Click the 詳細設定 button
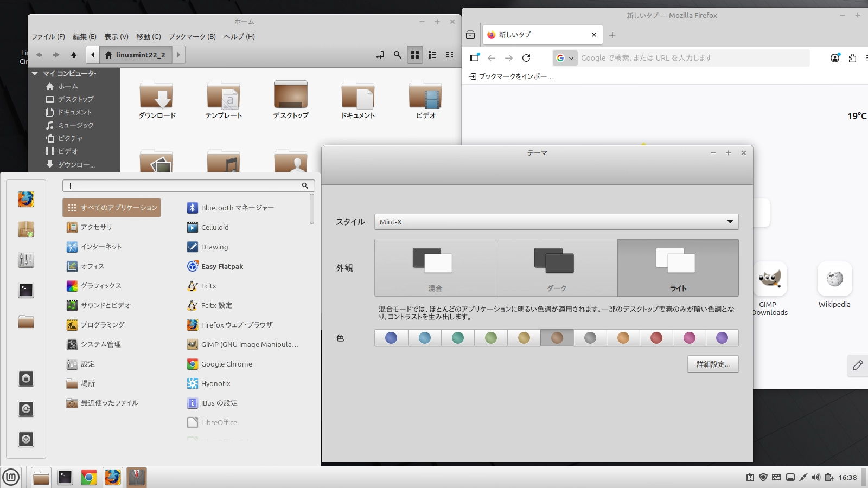 713,364
